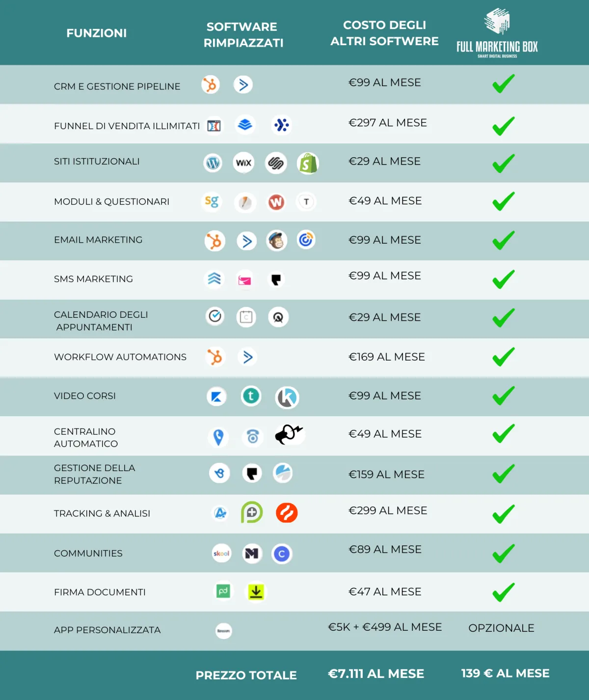Select the Wix logo icon

click(x=243, y=163)
